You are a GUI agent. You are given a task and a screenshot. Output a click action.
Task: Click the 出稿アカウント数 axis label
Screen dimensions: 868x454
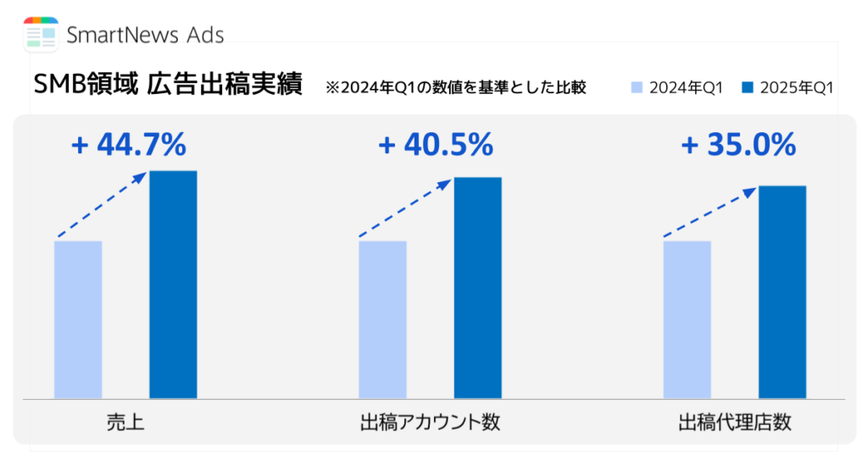[430, 423]
